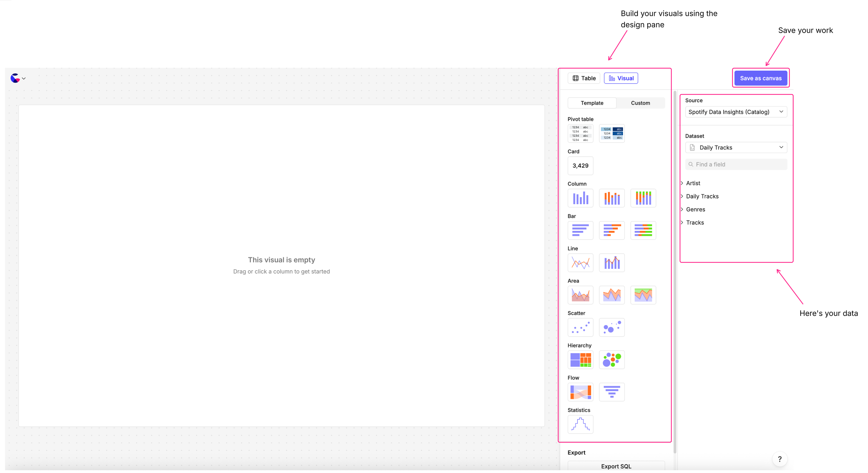Select the Sankey flow chart template
The image size is (868, 473).
580,392
